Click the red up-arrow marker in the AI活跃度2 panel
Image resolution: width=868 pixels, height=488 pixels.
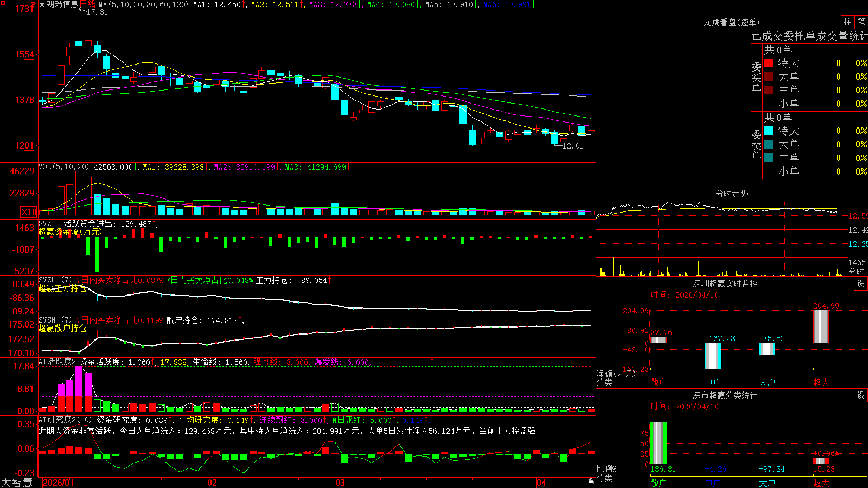(x=432, y=361)
